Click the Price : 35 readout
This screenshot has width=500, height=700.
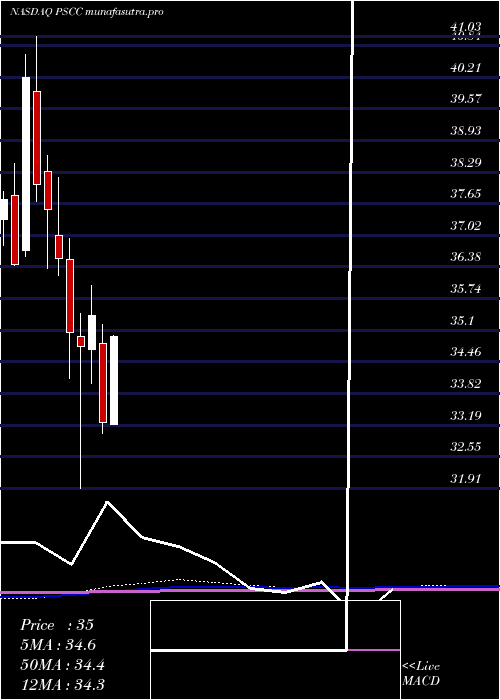coord(57,625)
